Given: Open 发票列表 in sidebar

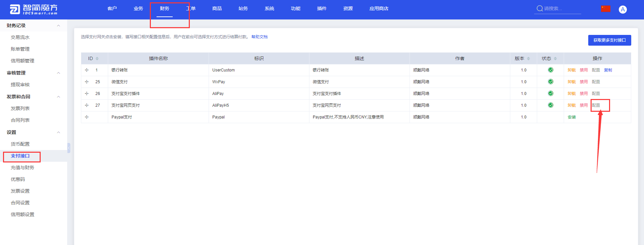Looking at the screenshot, I should 20,108.
